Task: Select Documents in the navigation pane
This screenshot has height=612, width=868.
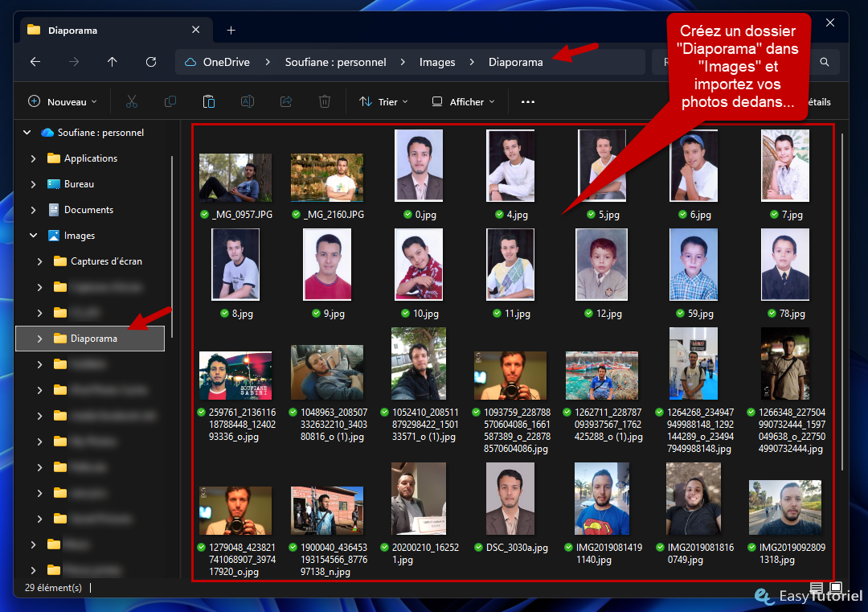Action: (88, 210)
